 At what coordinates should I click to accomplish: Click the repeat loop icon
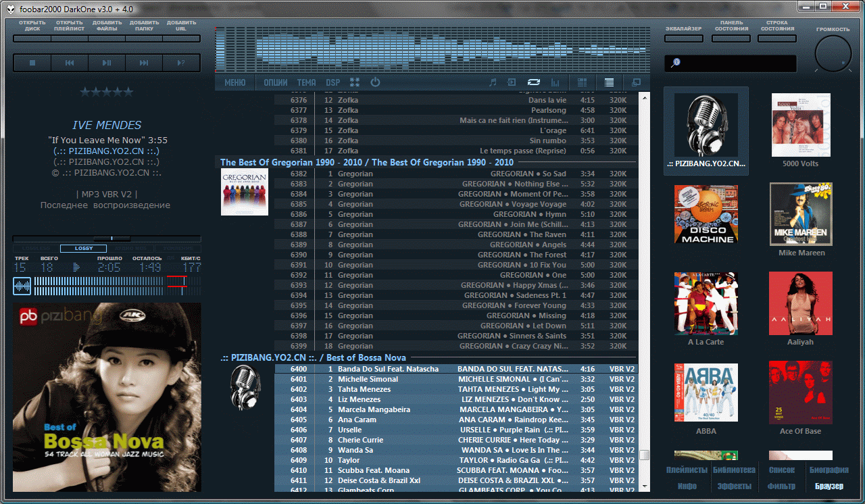534,82
